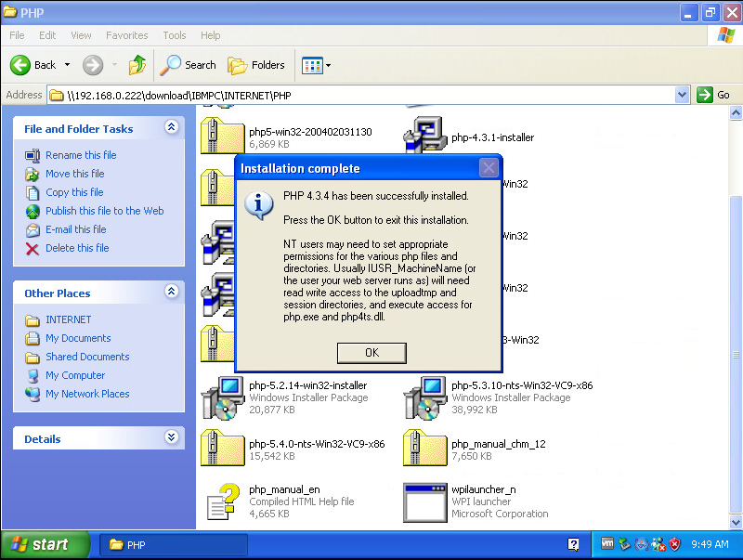Image resolution: width=743 pixels, height=560 pixels.
Task: Open the Favorites menu
Action: (126, 35)
